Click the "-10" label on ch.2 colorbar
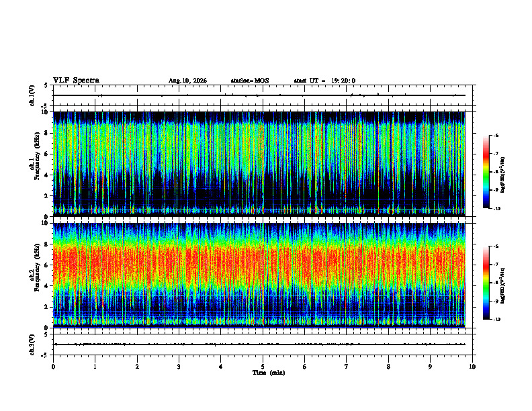532x411 pixels. pyautogui.click(x=497, y=320)
